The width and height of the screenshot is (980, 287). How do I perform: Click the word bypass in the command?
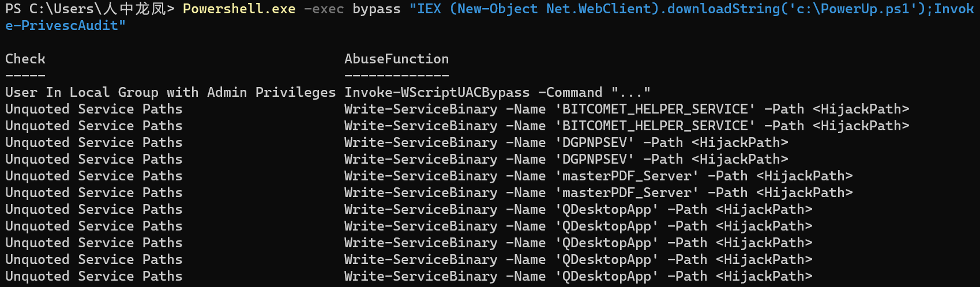376,9
